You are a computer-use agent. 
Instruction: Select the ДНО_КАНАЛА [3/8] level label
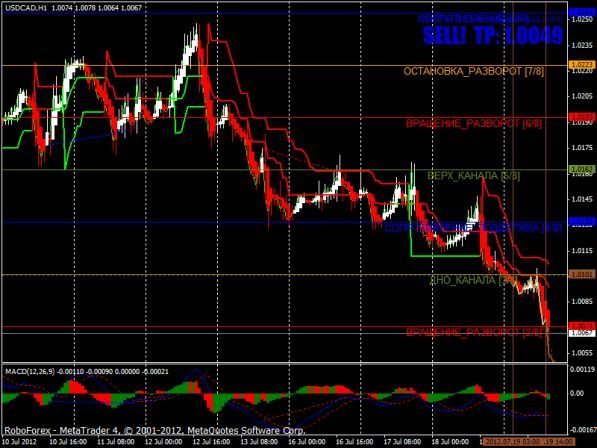pyautogui.click(x=473, y=280)
